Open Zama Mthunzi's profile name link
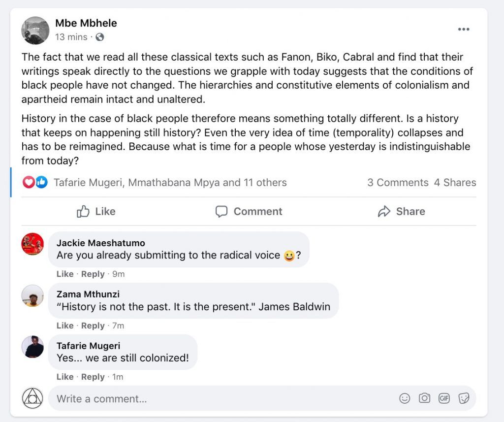504x422 pixels. tap(88, 294)
